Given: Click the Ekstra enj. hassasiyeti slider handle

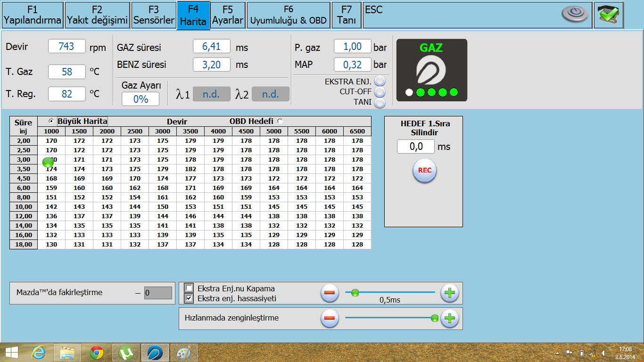Looking at the screenshot, I should point(355,293).
